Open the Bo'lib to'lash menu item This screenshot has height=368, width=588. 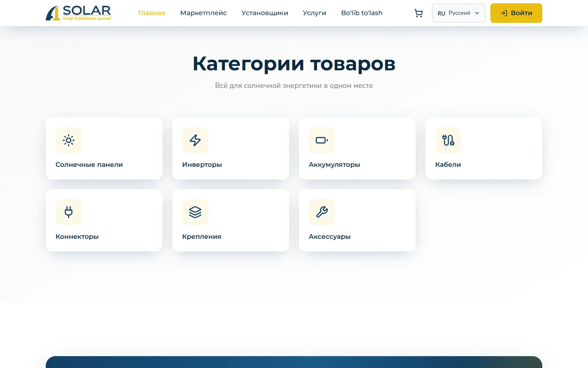click(362, 13)
